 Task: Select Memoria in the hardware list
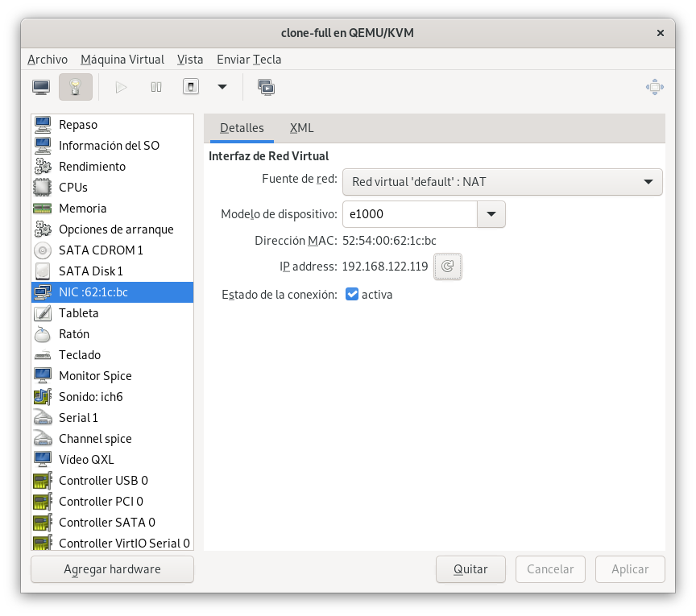click(x=82, y=209)
